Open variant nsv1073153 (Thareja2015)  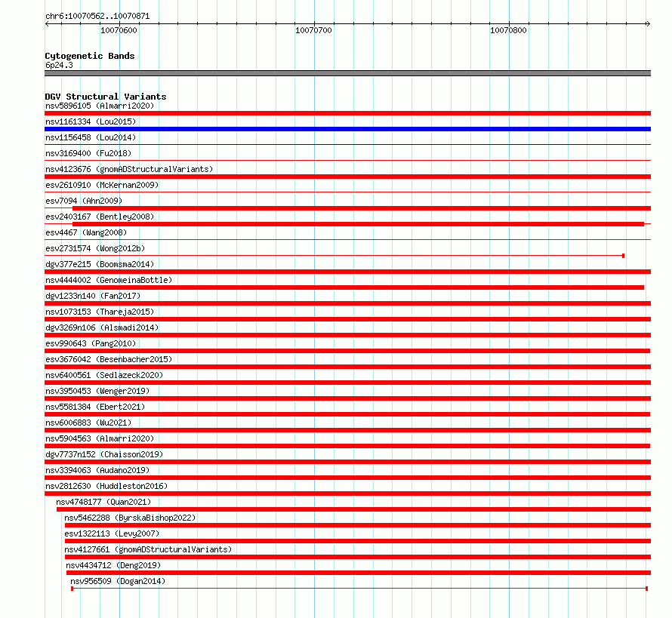[x=100, y=312]
